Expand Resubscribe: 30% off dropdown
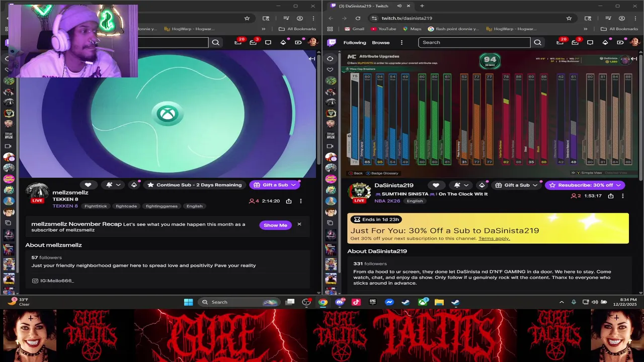 (x=618, y=185)
